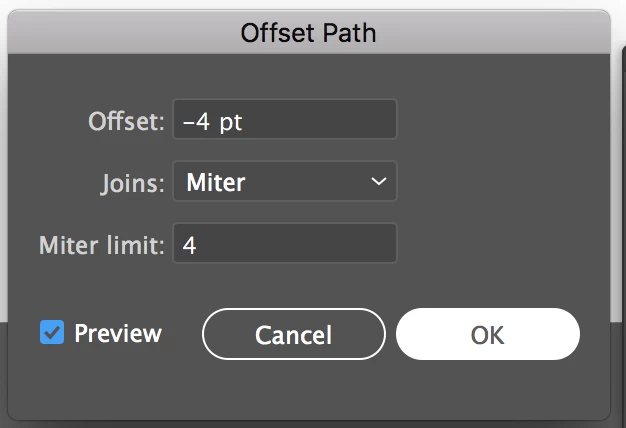
Task: Open the Joins dropdown menu
Action: [285, 182]
